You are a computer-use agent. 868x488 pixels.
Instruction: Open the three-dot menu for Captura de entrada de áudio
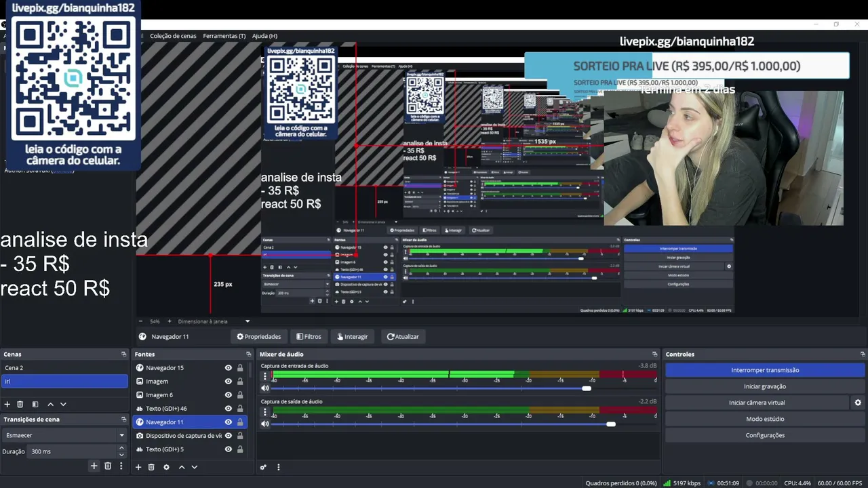tap(265, 375)
